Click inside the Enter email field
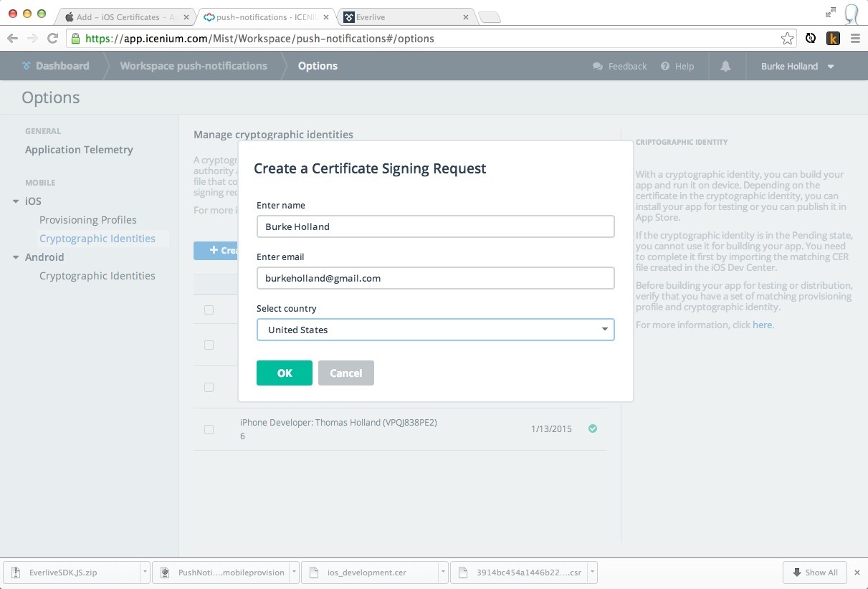 (x=435, y=278)
